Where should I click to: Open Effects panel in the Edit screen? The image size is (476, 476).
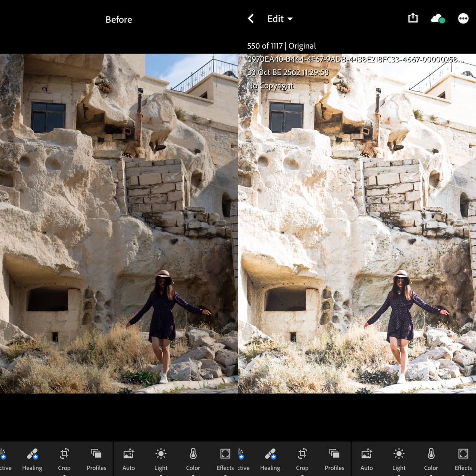tap(463, 460)
